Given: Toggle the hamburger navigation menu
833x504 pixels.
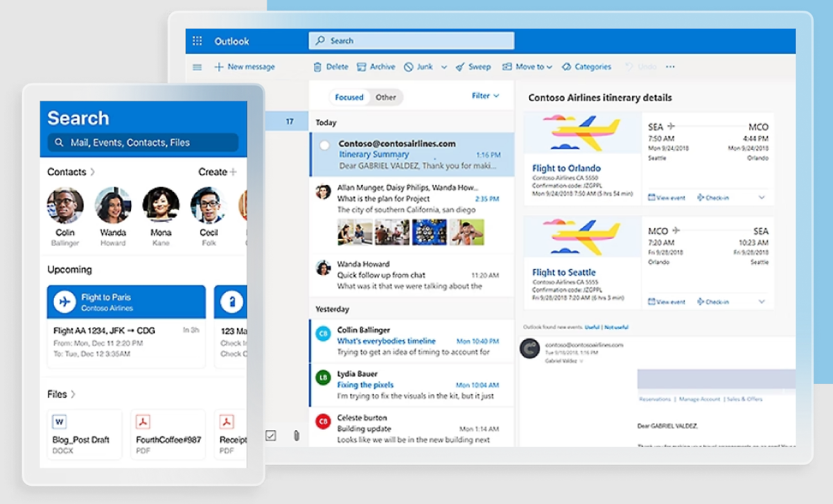Looking at the screenshot, I should pos(197,67).
